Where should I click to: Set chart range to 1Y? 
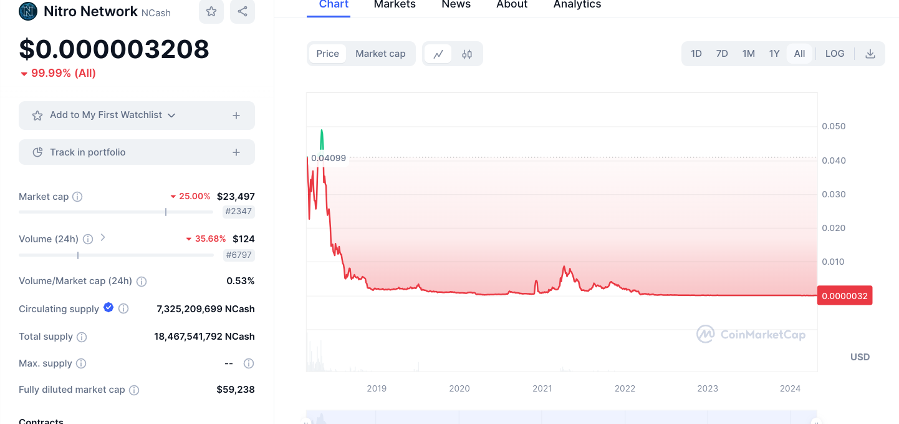(774, 54)
